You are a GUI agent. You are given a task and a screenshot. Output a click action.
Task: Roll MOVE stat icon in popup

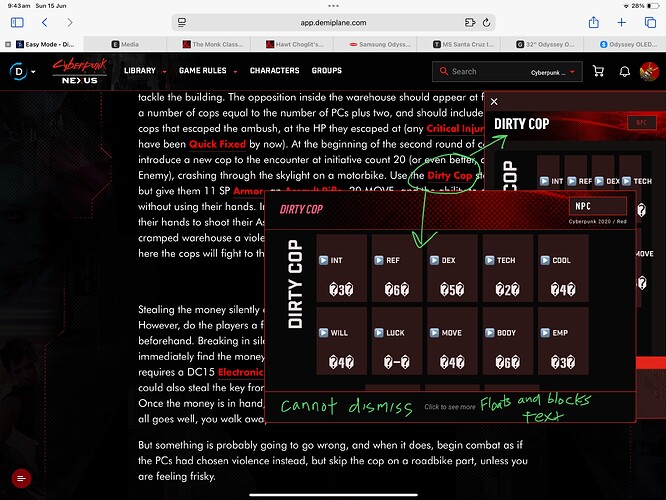434,333
